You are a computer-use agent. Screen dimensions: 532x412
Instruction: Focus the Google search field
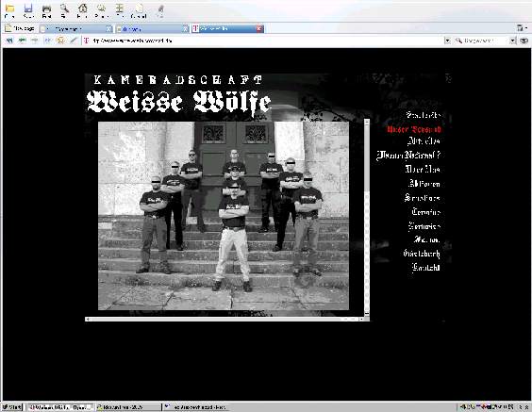pyautogui.click(x=482, y=41)
